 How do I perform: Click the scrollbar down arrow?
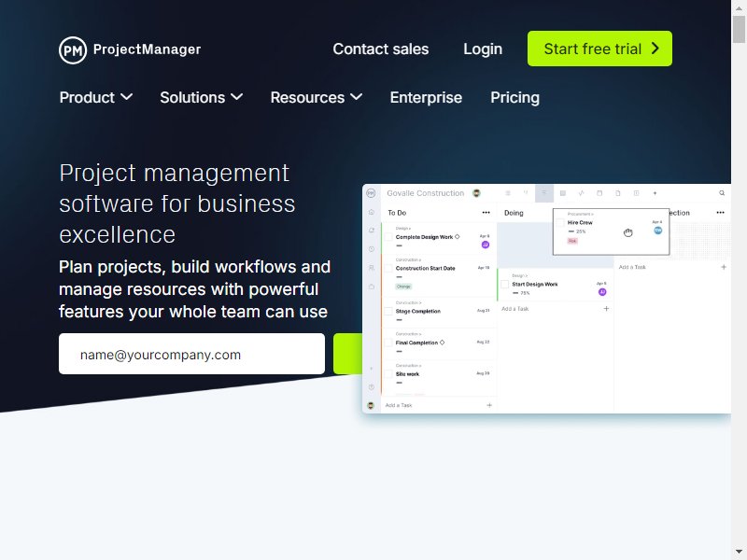740,552
